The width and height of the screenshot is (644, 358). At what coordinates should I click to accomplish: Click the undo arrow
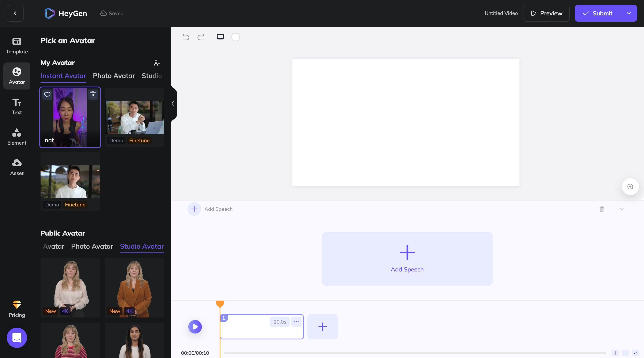pyautogui.click(x=186, y=37)
